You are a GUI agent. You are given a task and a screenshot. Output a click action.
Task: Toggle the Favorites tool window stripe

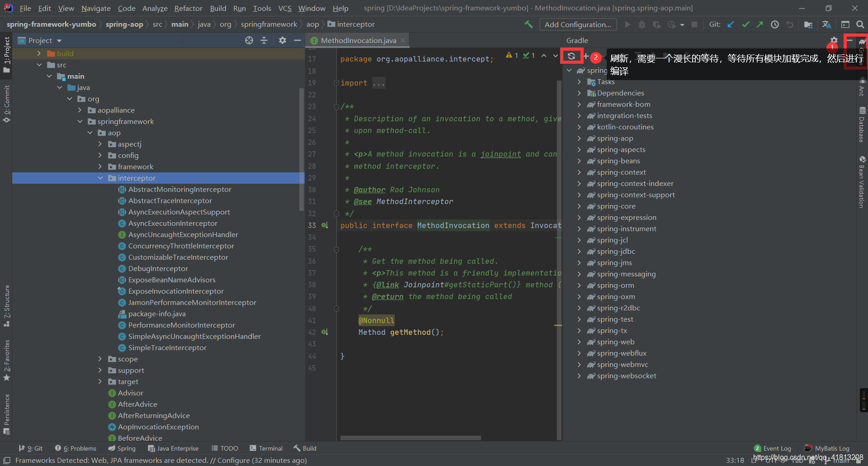click(x=6, y=361)
